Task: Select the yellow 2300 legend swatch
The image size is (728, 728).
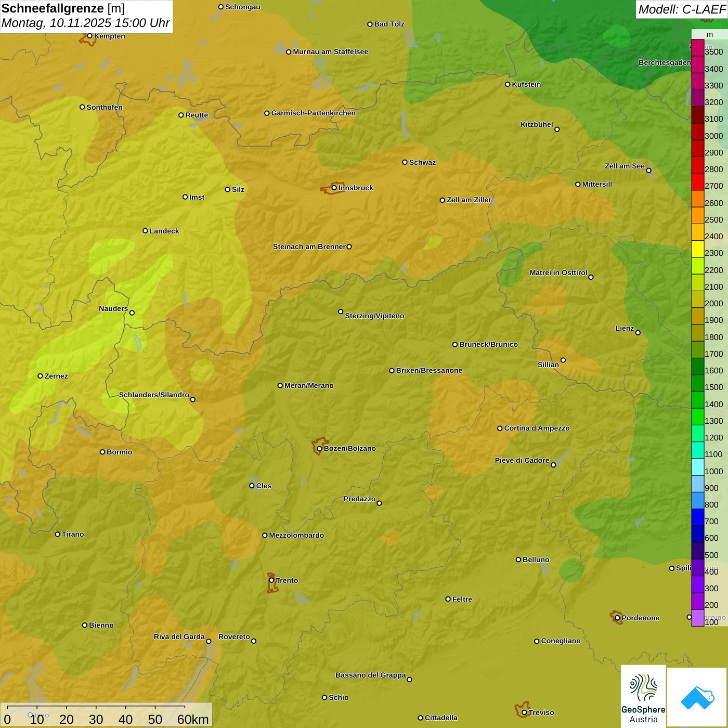Action: pos(698,249)
